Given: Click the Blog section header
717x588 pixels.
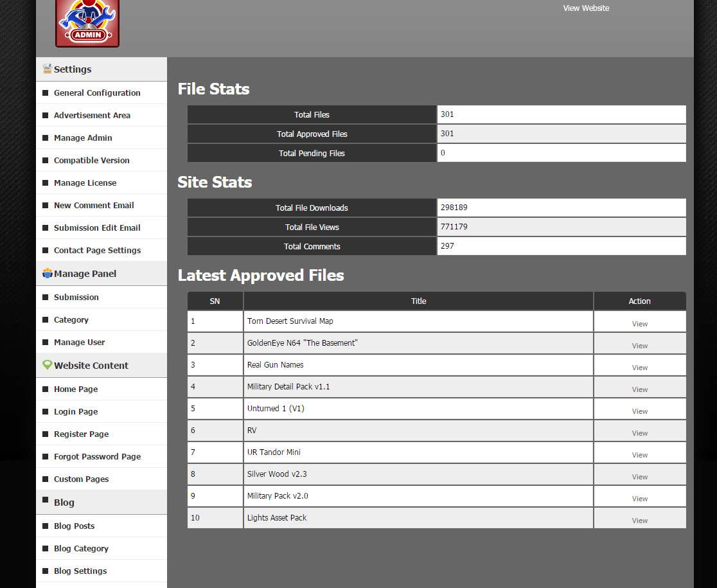Looking at the screenshot, I should pyautogui.click(x=102, y=502).
